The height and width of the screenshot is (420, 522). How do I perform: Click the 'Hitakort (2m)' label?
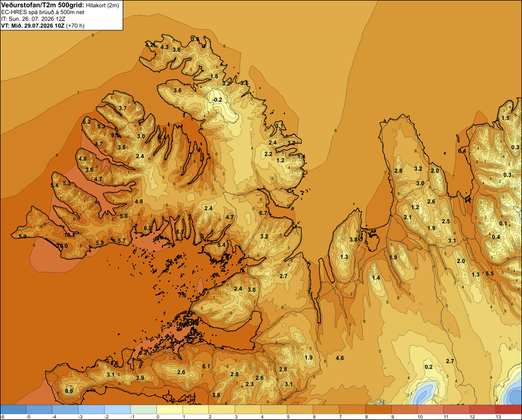point(102,5)
